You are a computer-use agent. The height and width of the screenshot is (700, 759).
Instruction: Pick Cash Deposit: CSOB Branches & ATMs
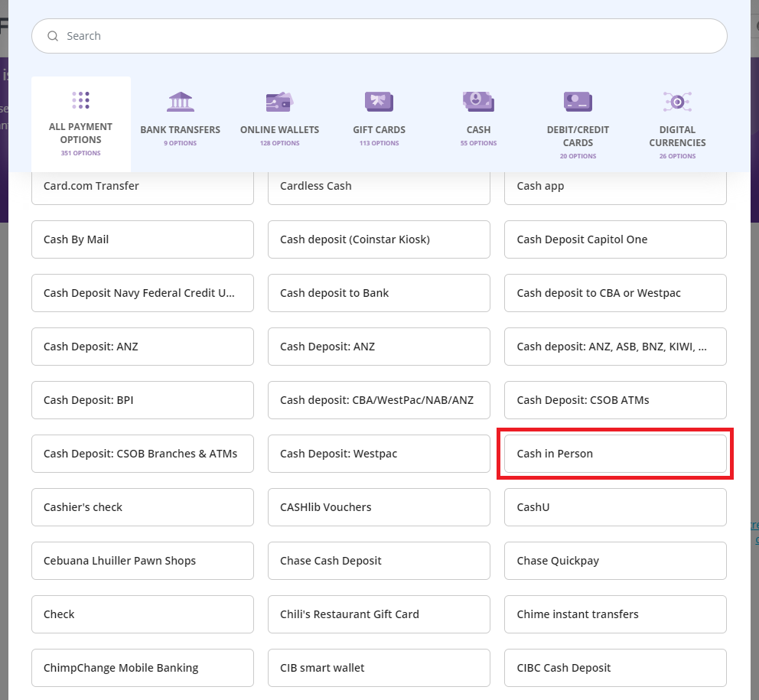point(142,454)
